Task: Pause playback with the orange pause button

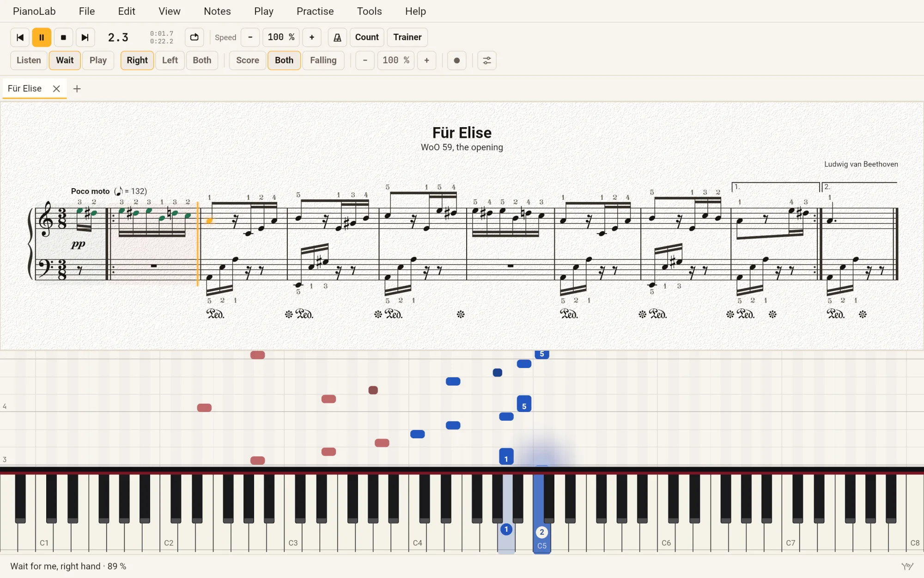Action: (42, 37)
